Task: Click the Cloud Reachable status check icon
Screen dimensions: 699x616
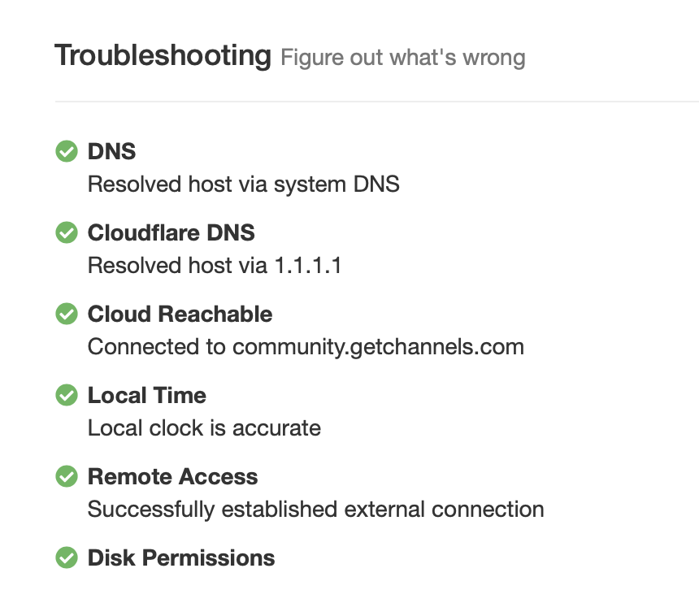Action: point(66,315)
